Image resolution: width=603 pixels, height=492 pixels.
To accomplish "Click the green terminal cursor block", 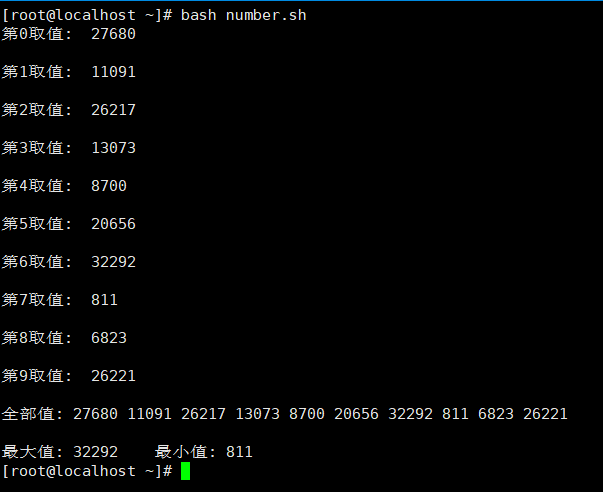I will click(x=185, y=471).
